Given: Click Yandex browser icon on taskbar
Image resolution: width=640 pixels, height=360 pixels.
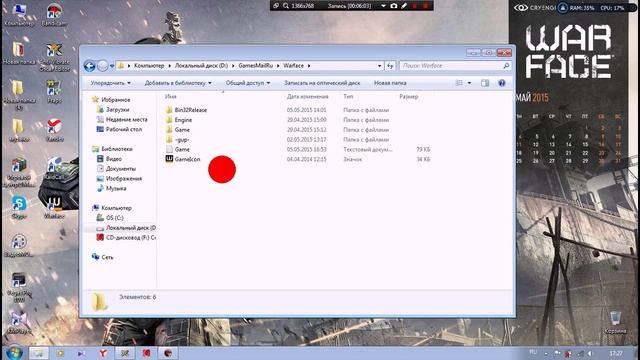Looking at the screenshot, I should 103,353.
